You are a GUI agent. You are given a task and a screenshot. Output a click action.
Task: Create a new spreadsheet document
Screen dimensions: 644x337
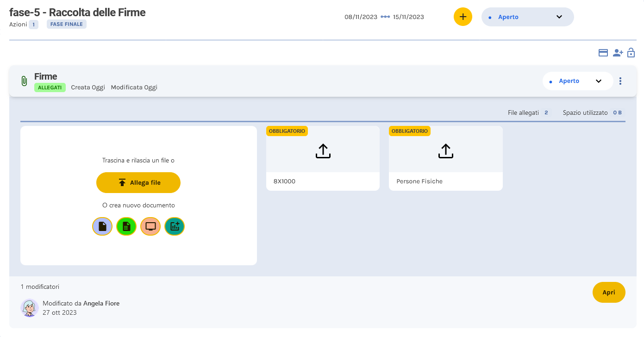(x=126, y=226)
